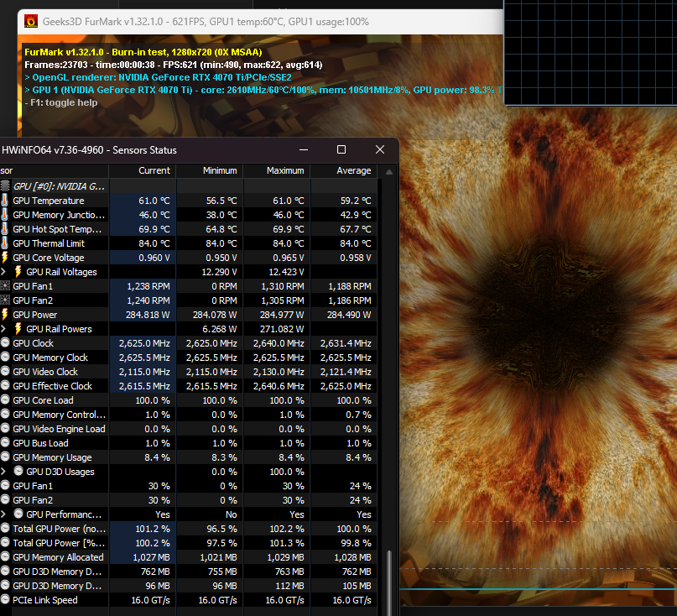Click the 8.4 % current GPU Memory Usage
Screen dimensions: 677x616
pos(157,457)
